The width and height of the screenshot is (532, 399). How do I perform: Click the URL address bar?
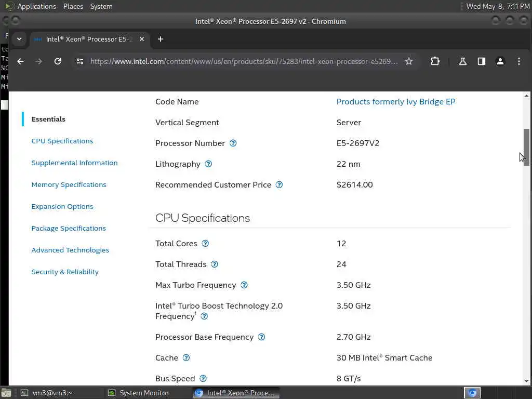tap(244, 61)
